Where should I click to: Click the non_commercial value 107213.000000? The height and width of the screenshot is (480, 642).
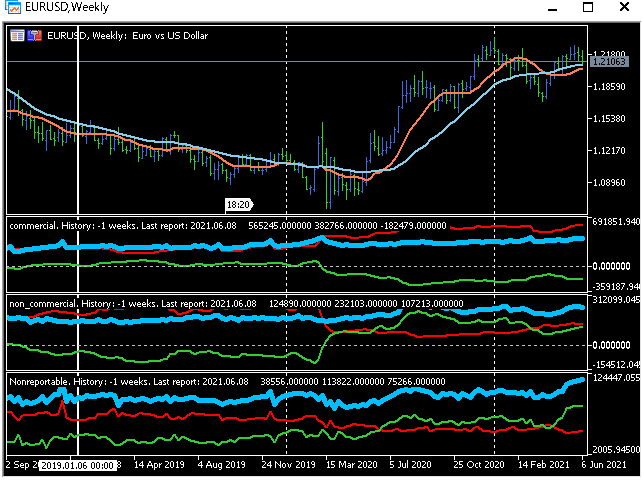tap(432, 304)
